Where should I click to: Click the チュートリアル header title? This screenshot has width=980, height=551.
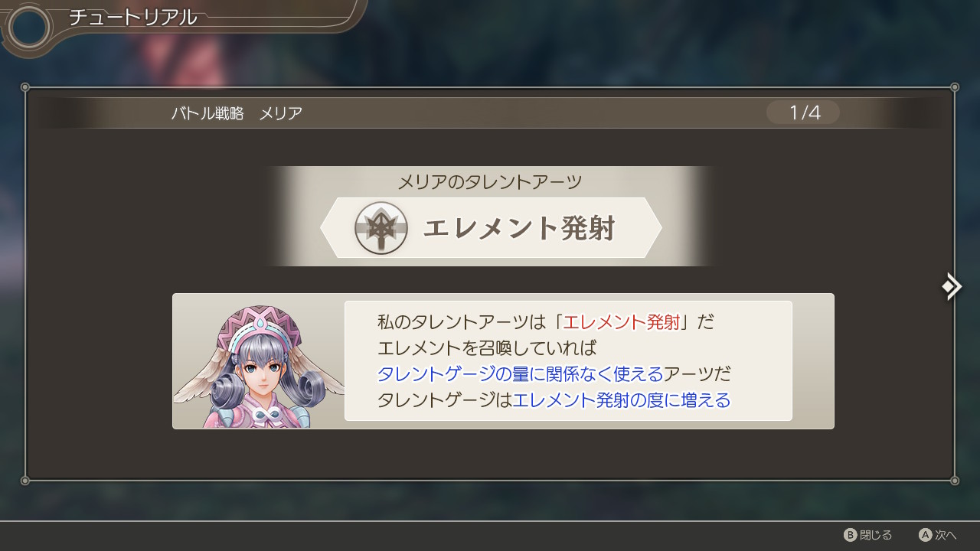133,17
